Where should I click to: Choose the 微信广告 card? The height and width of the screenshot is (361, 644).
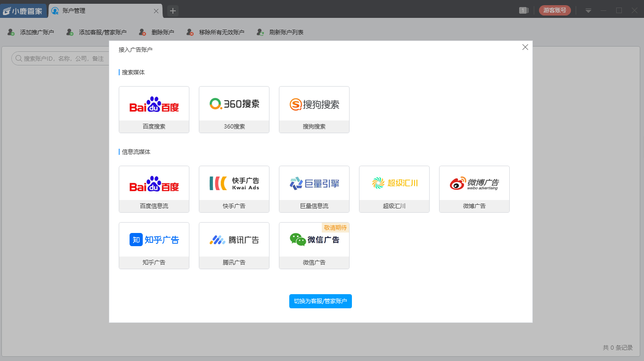(314, 246)
